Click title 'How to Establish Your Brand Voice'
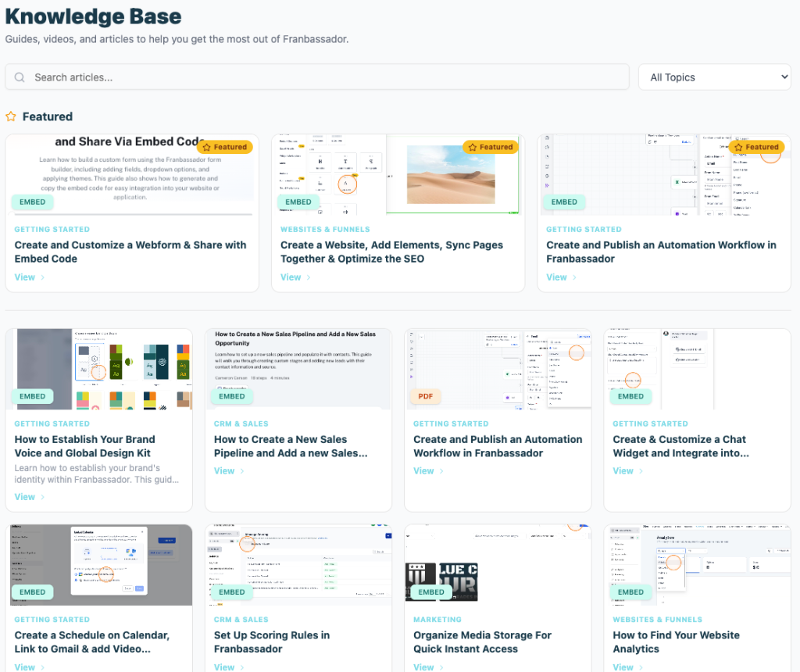The image size is (800, 672). (x=84, y=446)
